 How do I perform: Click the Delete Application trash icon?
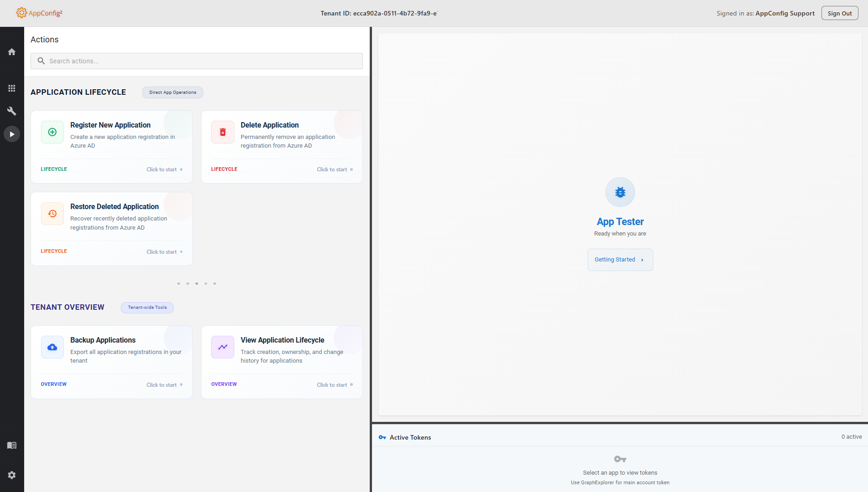point(222,132)
